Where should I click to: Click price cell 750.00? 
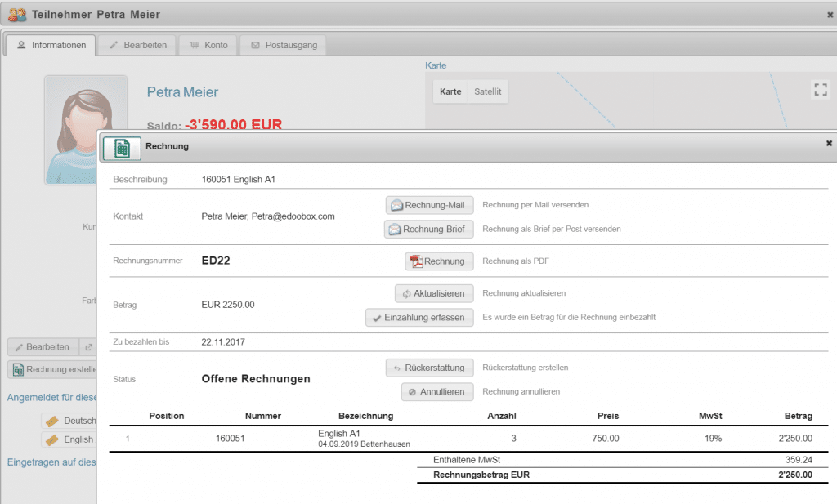606,439
